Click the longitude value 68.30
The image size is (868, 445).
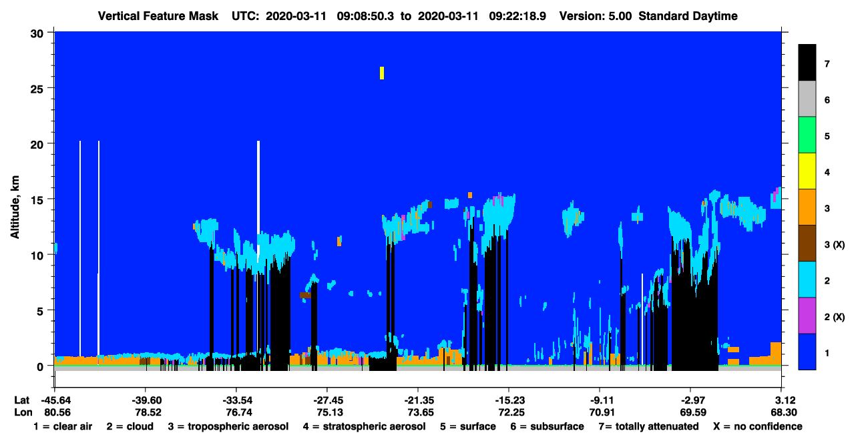coord(783,412)
